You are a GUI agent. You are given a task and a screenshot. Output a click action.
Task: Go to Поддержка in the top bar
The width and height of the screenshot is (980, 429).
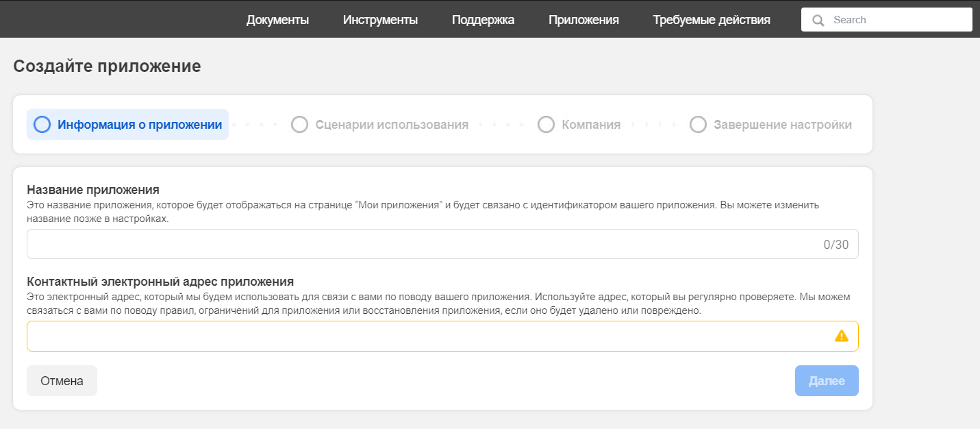coord(483,20)
